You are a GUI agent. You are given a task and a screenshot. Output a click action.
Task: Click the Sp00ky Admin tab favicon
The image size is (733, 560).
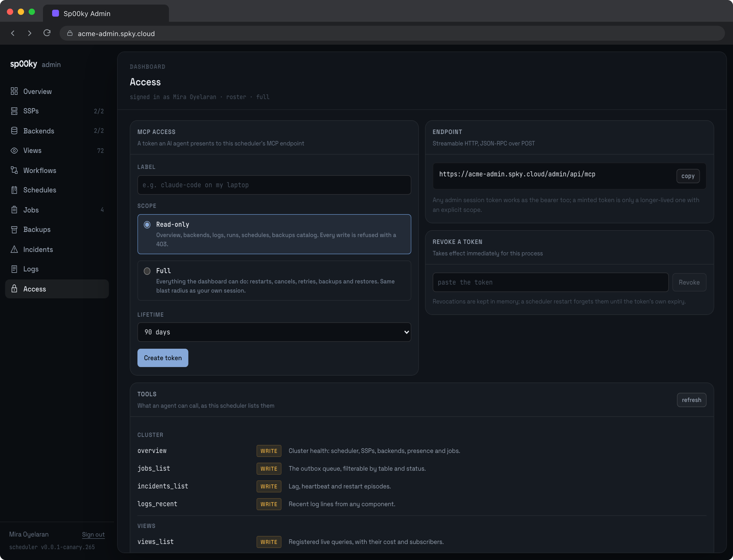tap(56, 13)
